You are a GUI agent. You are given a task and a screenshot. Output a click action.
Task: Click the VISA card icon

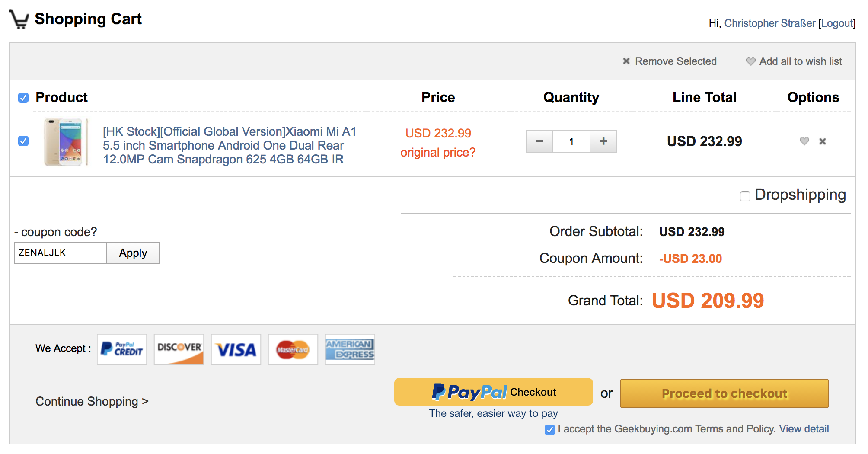pos(236,349)
